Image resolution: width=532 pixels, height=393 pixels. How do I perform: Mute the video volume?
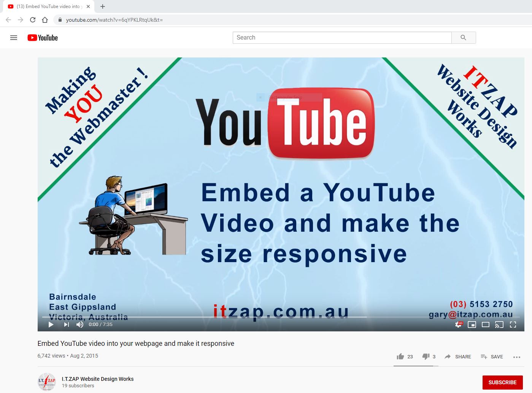pos(80,325)
